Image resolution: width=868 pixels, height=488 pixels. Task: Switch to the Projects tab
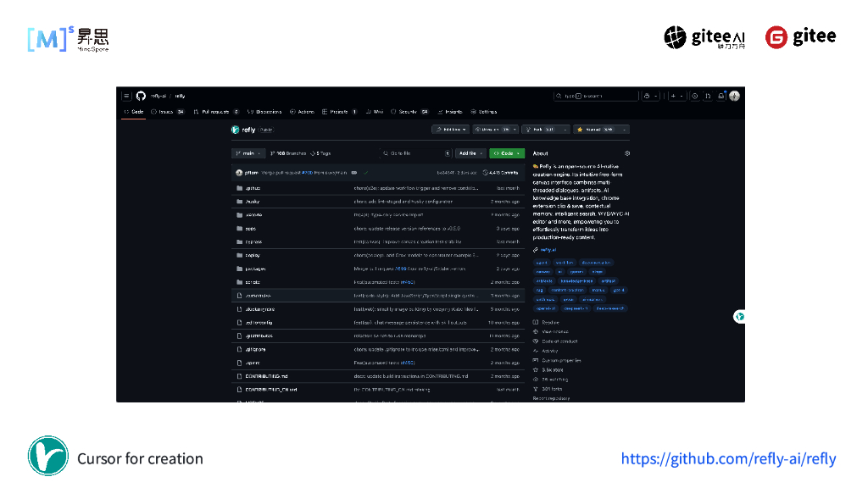pyautogui.click(x=339, y=112)
